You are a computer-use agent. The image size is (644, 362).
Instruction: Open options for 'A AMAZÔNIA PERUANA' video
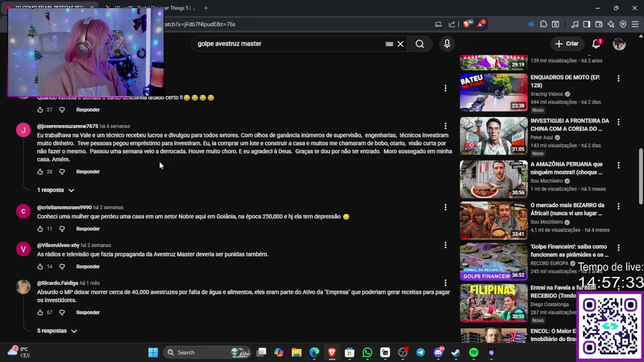(618, 165)
